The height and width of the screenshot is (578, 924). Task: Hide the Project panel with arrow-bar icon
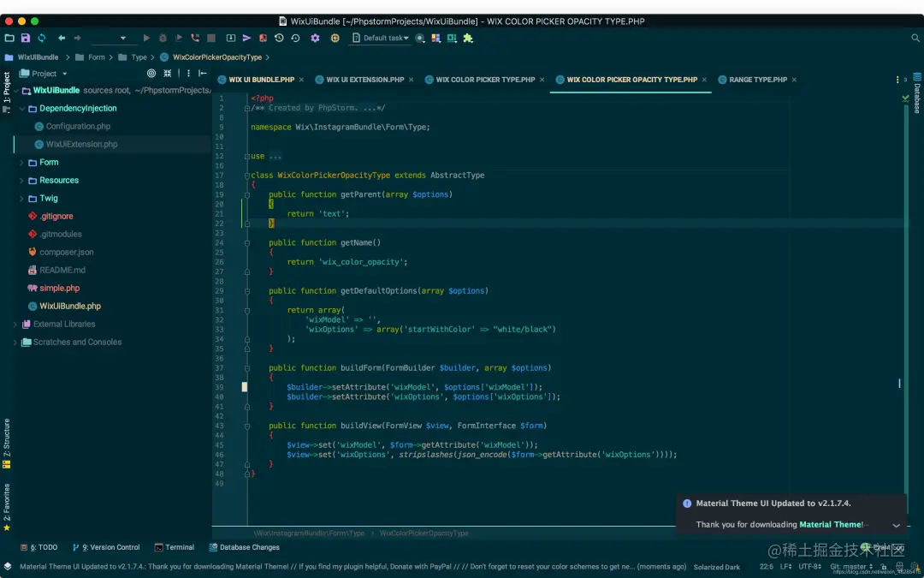(203, 73)
